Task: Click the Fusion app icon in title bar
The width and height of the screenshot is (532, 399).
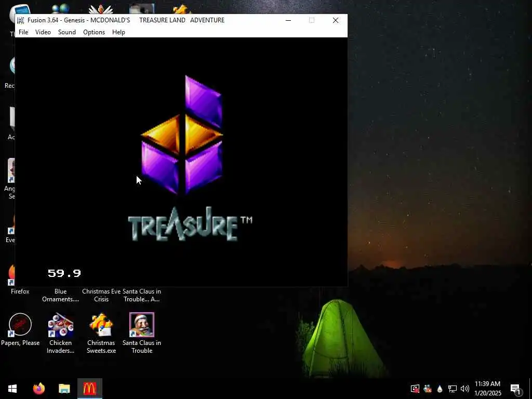Action: tap(21, 20)
